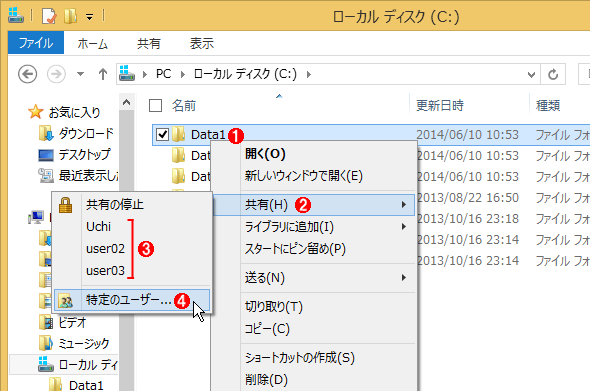Click the users icon beside 特定のユーザー
Screen dimensions: 590x391
tap(66, 301)
